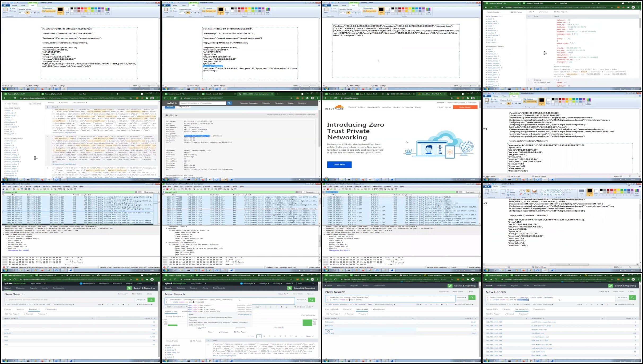Open Format Timeline dropdown in Splunk stats-autocomplete window
643x364 pixels.
(174, 316)
